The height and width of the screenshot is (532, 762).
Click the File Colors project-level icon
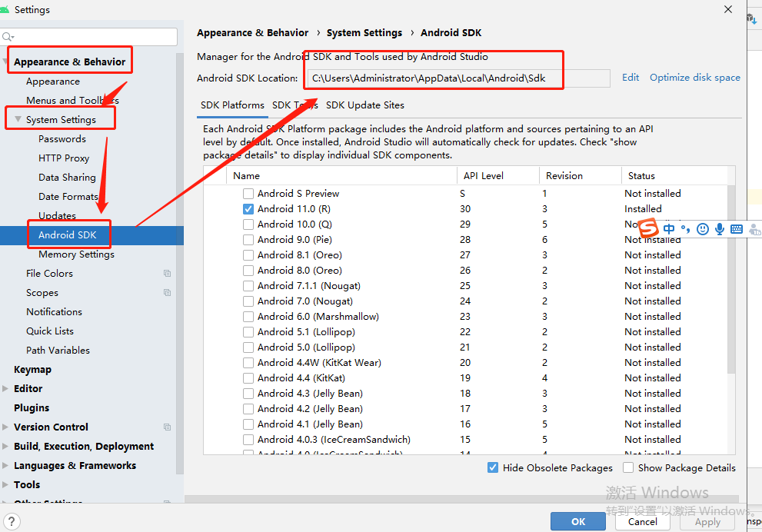point(167,274)
